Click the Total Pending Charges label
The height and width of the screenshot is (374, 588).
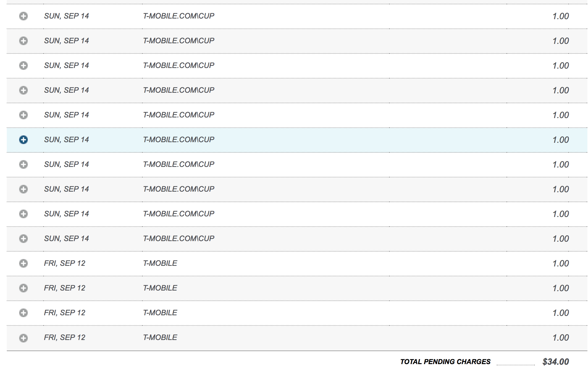[x=445, y=362]
